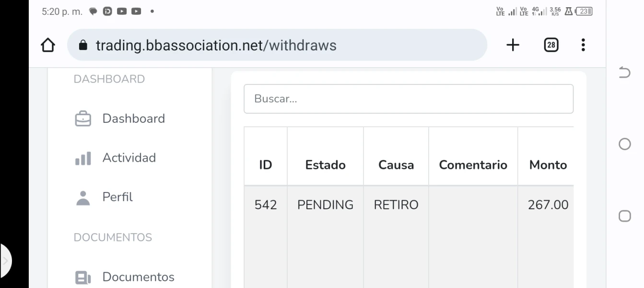This screenshot has height=288, width=644.
Task: Focus the Buscar search field
Action: point(408,99)
